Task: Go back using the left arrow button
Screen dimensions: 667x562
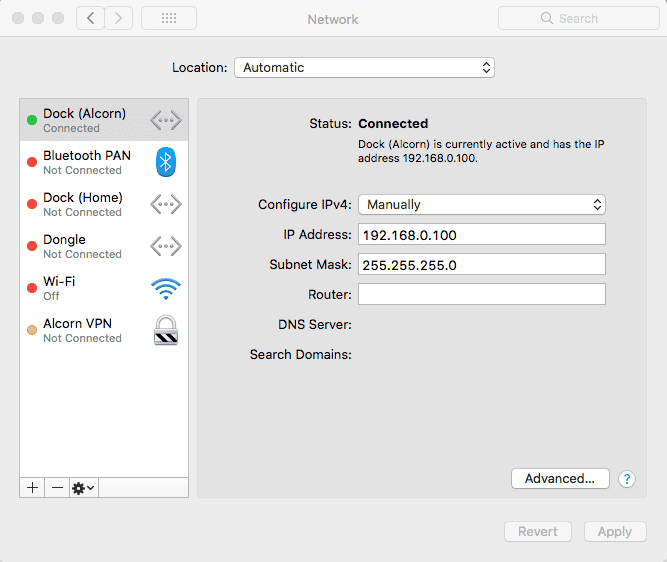Action: point(90,18)
